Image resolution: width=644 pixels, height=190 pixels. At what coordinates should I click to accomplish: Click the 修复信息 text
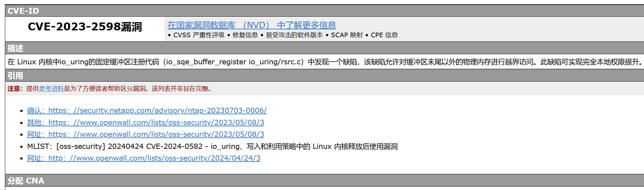point(245,35)
